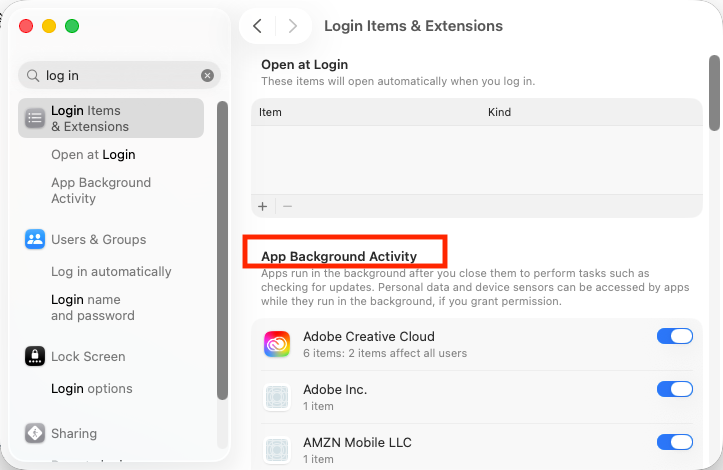The width and height of the screenshot is (723, 470).
Task: Click the Login Items & Extensions window title
Action: [x=413, y=26]
